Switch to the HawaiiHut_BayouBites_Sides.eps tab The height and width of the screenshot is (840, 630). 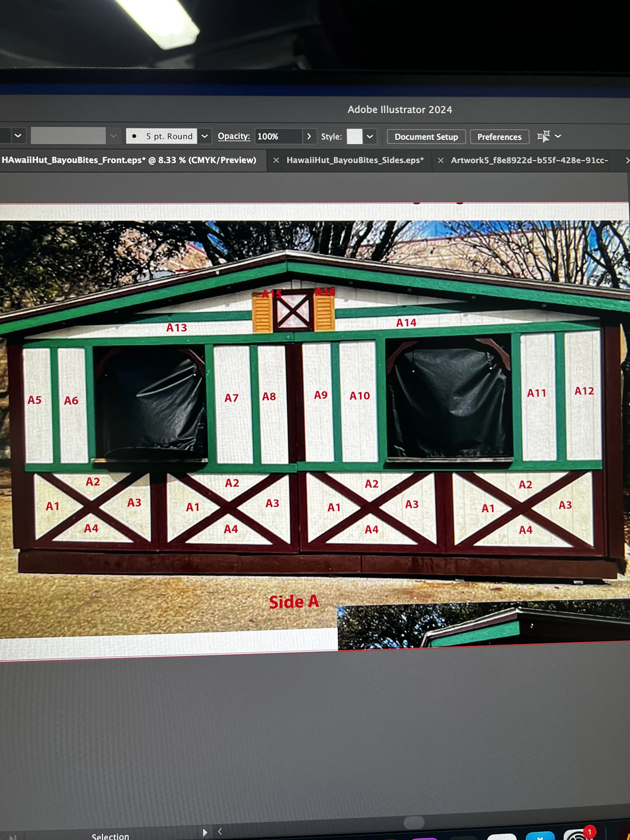click(x=355, y=160)
